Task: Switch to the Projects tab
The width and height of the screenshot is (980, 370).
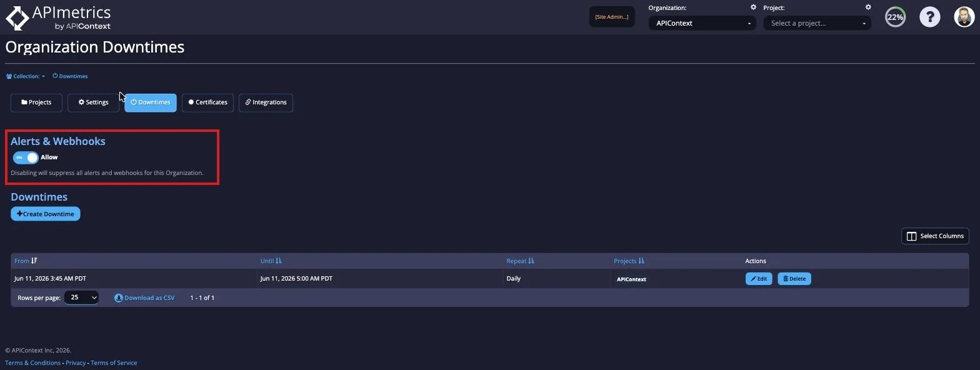Action: [36, 102]
